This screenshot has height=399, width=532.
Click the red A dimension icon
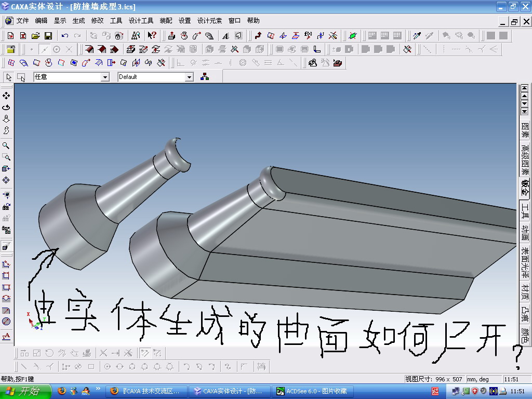pos(6,336)
